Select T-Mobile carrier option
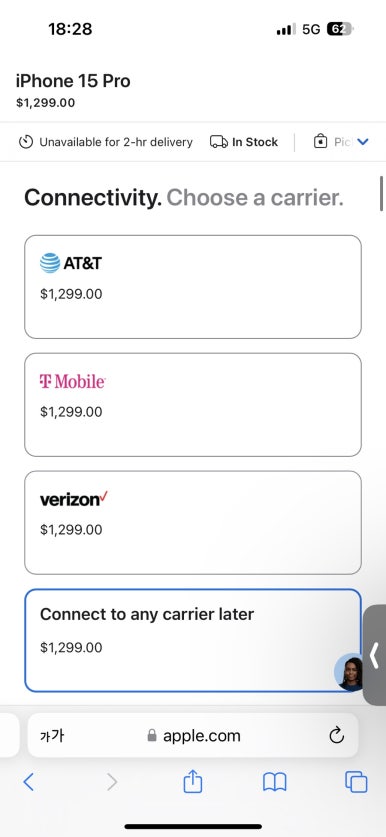Viewport: 386px width, 837px height. (x=193, y=405)
